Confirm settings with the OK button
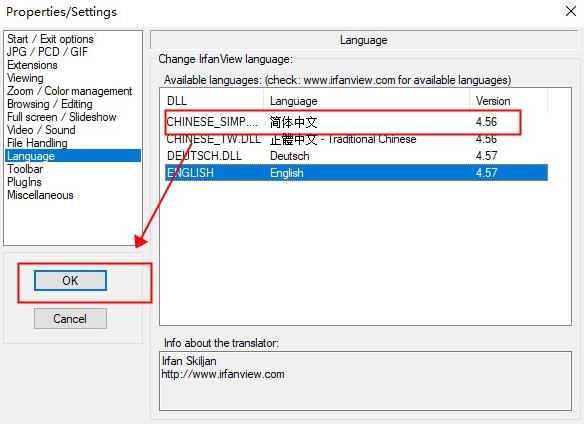584x424 pixels. point(70,281)
